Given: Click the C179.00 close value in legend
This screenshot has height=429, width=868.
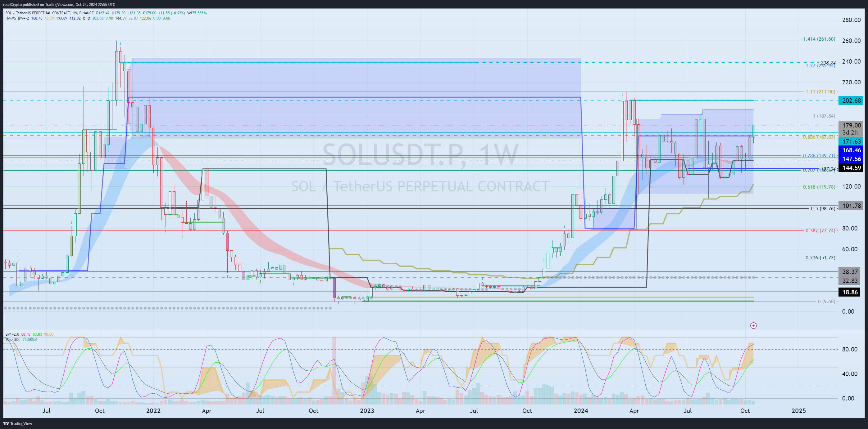Looking at the screenshot, I should click(150, 13).
